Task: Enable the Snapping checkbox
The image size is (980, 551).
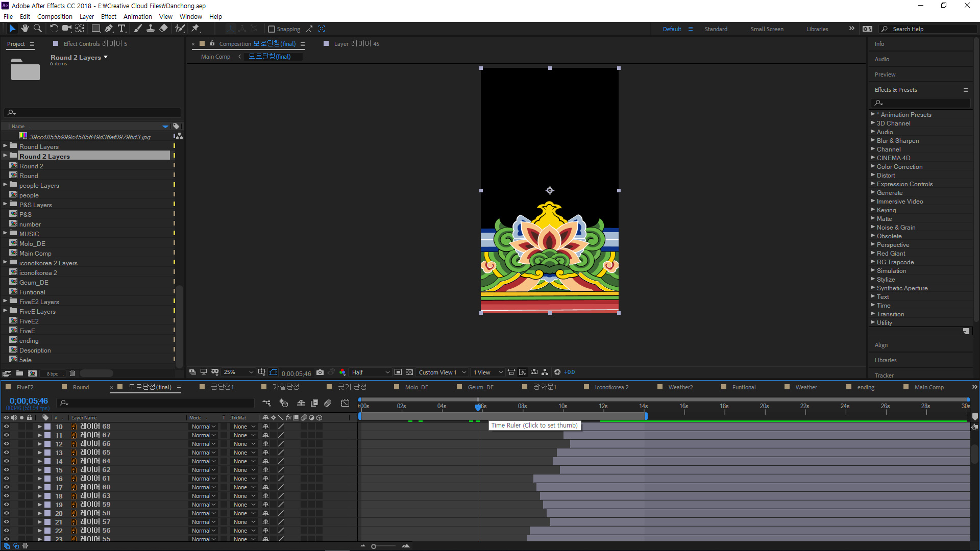Action: pos(272,29)
